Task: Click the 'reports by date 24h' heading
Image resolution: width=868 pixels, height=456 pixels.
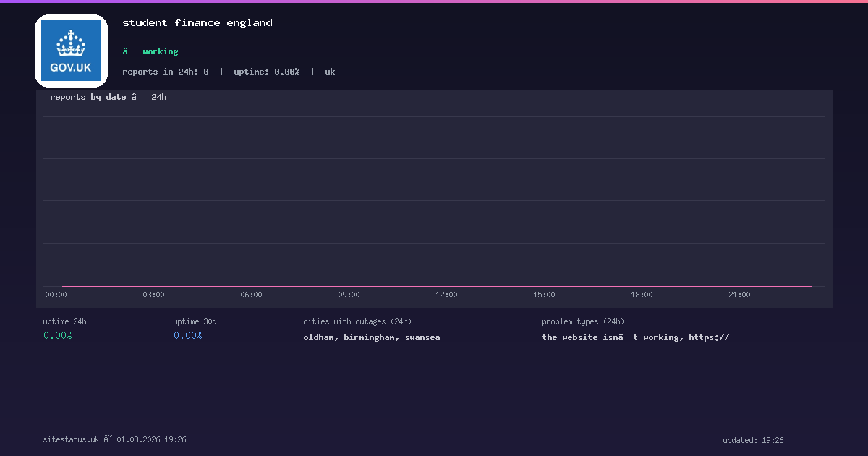Action: (109, 97)
